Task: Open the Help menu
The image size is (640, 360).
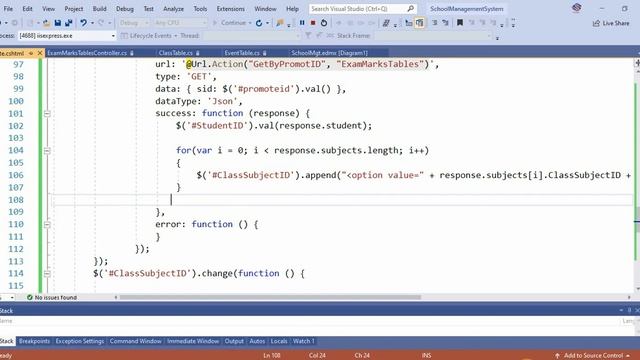Action: coord(292,9)
